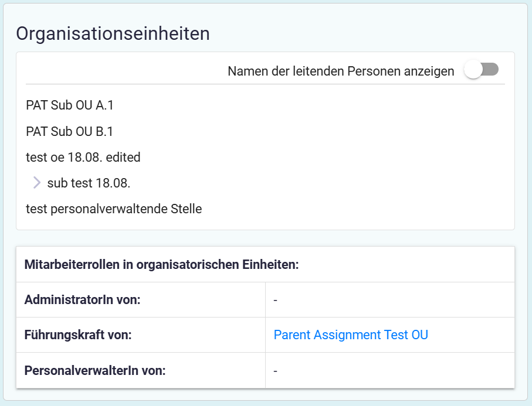The width and height of the screenshot is (532, 406).
Task: Click the grey track of the toggle switch
Action: (491, 70)
